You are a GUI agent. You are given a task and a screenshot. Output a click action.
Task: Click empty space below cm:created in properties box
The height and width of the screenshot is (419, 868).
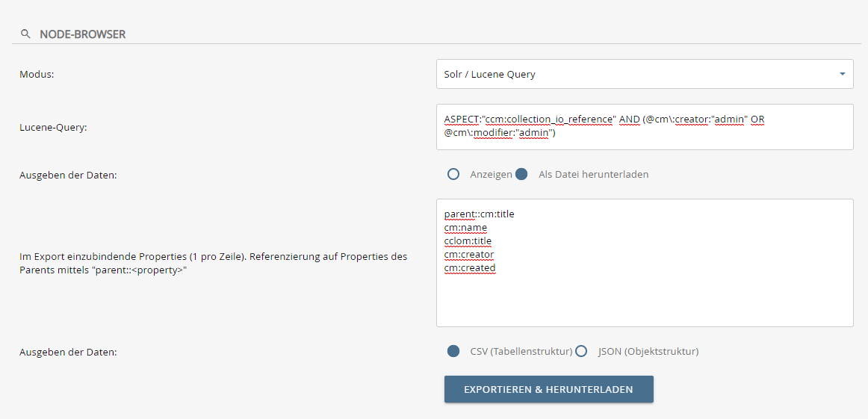point(644,302)
